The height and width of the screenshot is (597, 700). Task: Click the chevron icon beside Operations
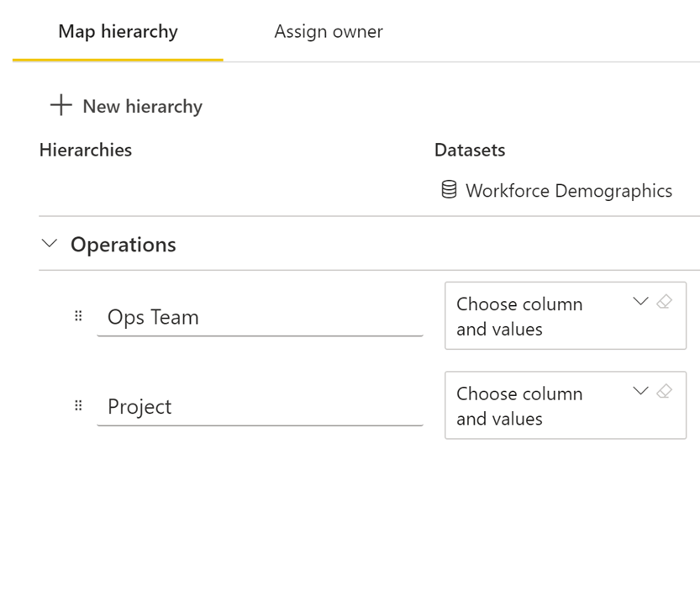click(49, 244)
